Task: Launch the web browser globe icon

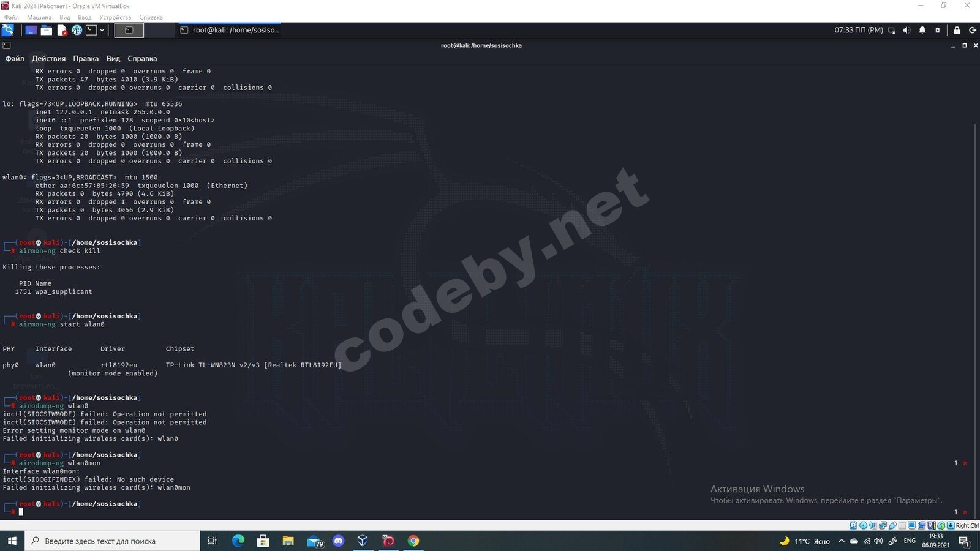Action: tap(77, 30)
